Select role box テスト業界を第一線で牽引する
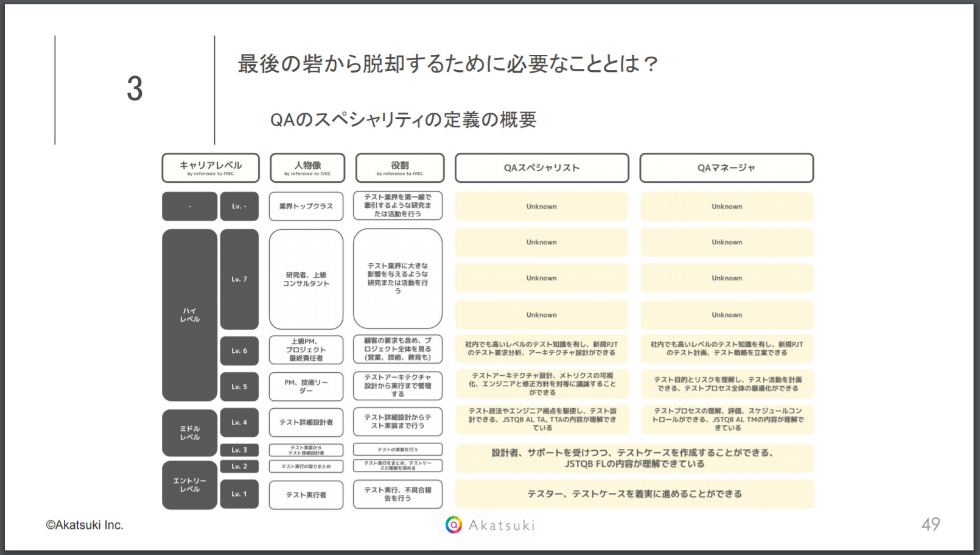980x555 pixels. coord(397,206)
